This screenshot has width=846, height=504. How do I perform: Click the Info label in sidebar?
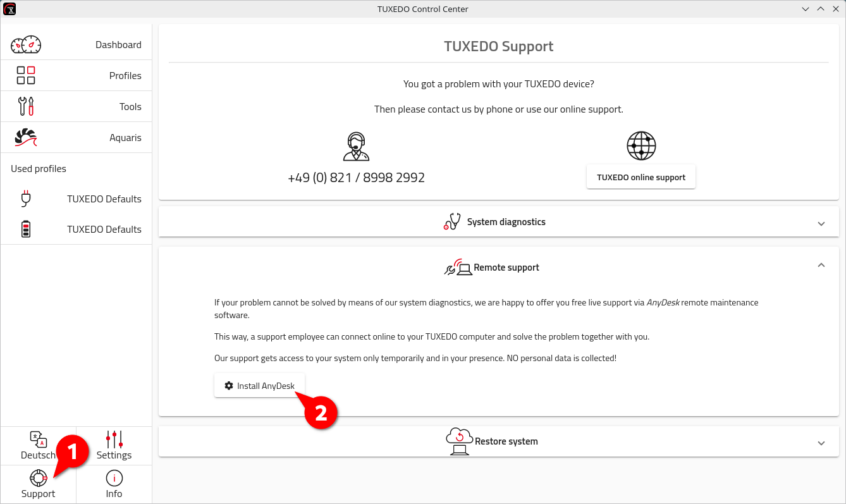pos(114,494)
